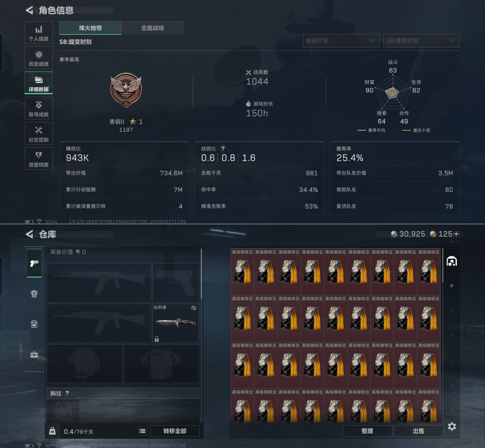
Task: Select the 烽火地带 tab
Action: pos(90,28)
